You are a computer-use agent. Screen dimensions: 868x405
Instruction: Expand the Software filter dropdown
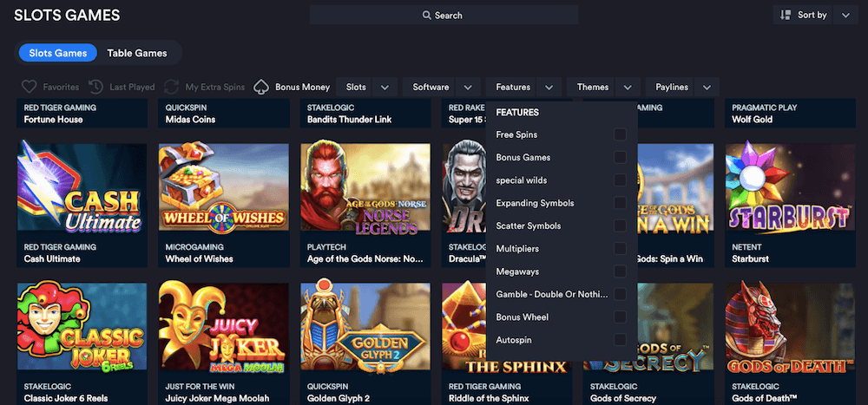coord(468,87)
